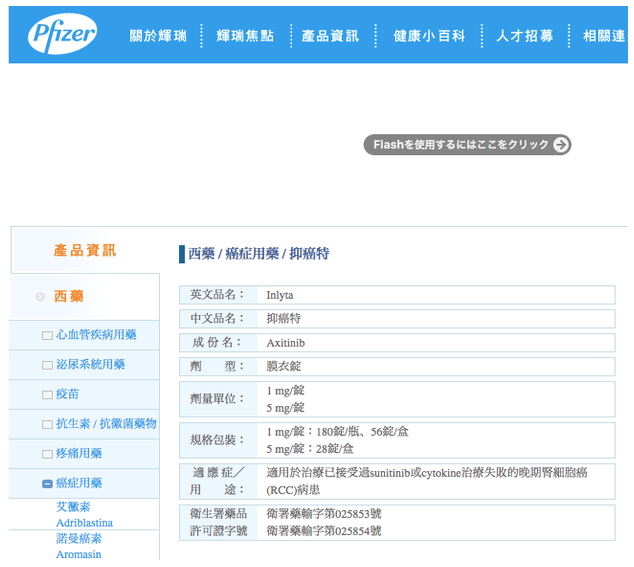Click the 衛生署藥品許可證字號 row label

click(218, 523)
